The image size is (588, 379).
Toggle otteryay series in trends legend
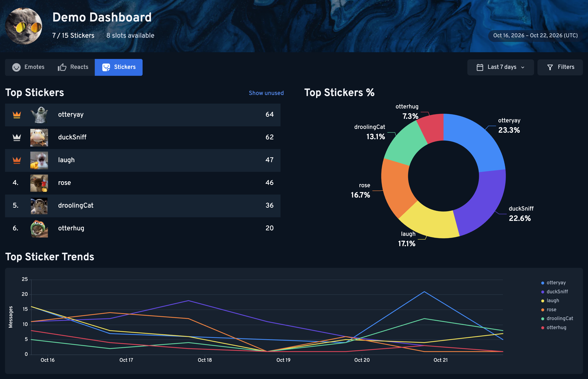(x=553, y=283)
